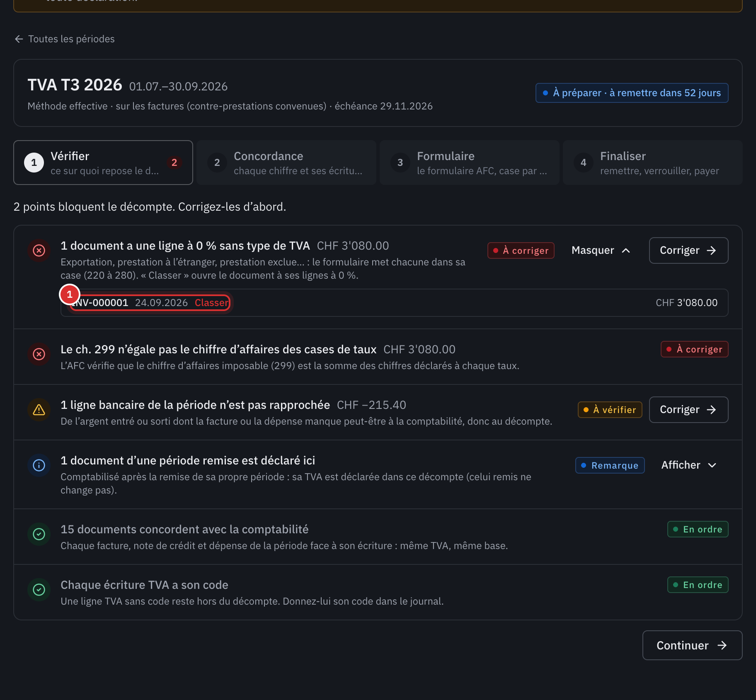Open the Concordance step tab
The height and width of the screenshot is (700, 756).
[x=286, y=163]
